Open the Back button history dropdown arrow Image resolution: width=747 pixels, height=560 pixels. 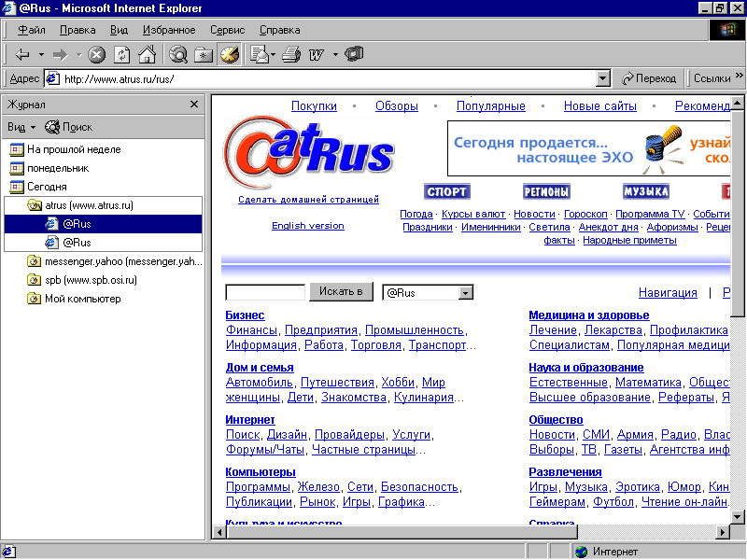click(41, 55)
